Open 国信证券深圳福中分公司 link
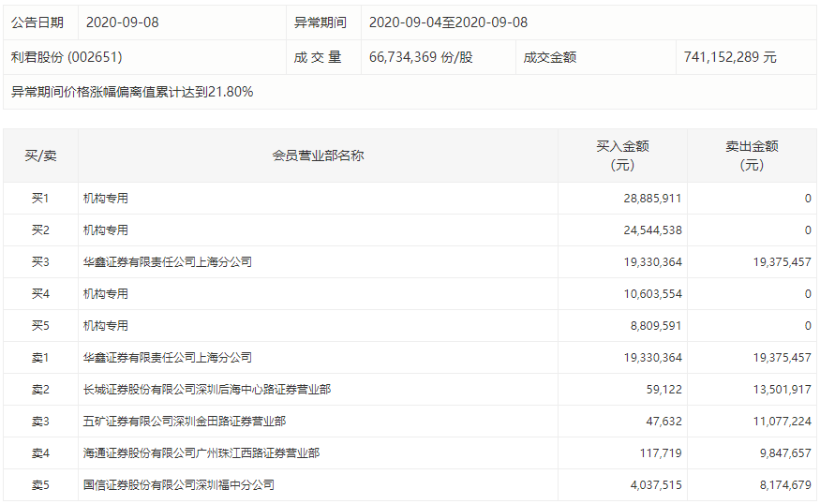This screenshot has height=504, width=820. pos(179,485)
